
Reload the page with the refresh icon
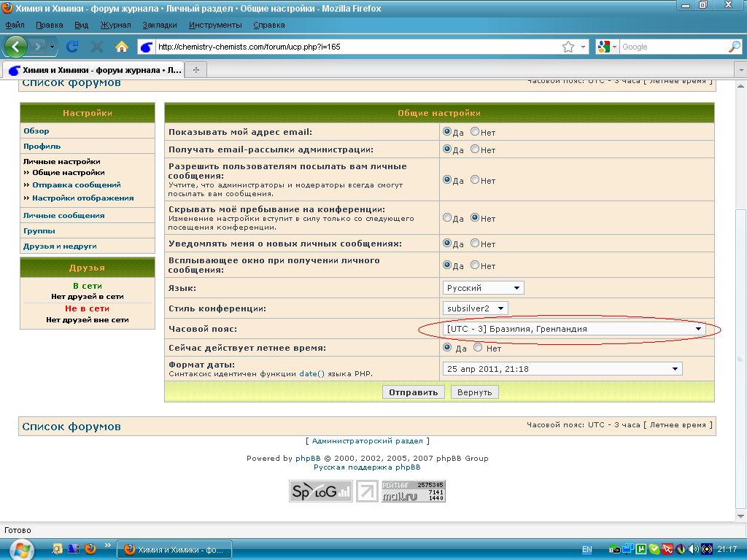tap(71, 47)
